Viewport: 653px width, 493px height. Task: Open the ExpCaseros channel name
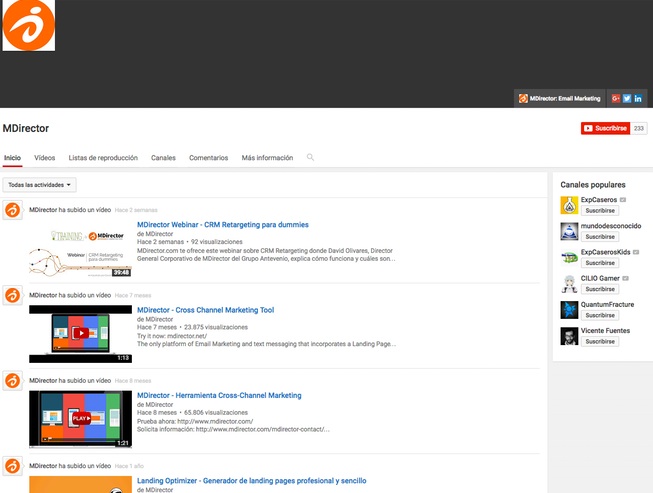[x=599, y=200]
